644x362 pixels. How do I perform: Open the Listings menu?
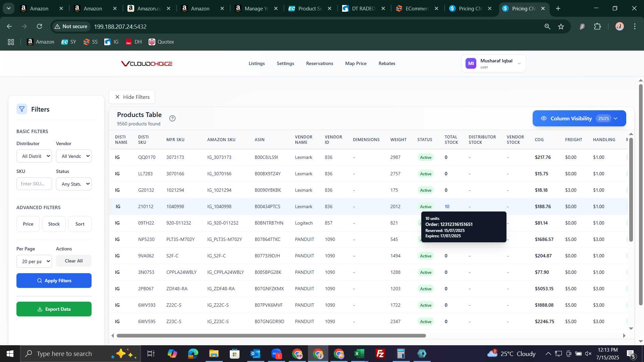pos(257,63)
